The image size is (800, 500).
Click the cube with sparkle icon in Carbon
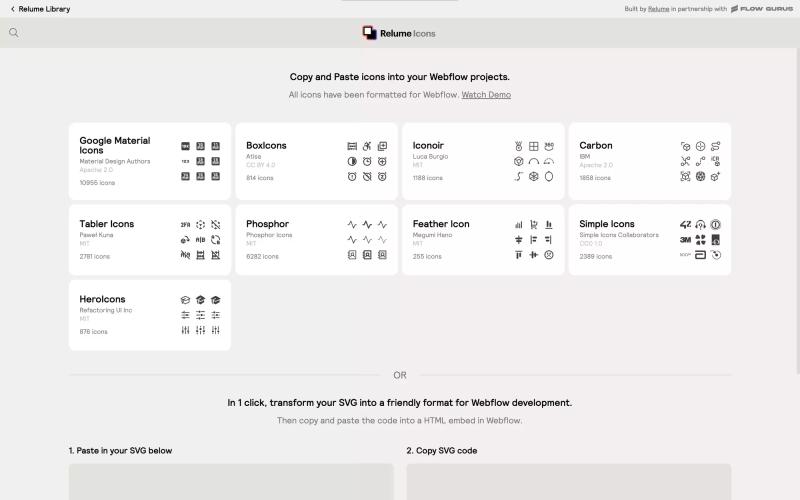click(715, 177)
